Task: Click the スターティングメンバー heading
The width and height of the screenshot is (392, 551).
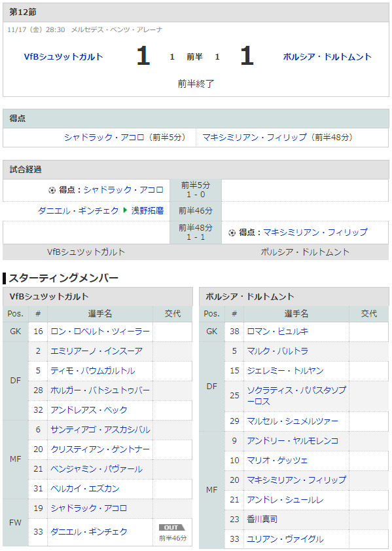Action: click(x=63, y=278)
